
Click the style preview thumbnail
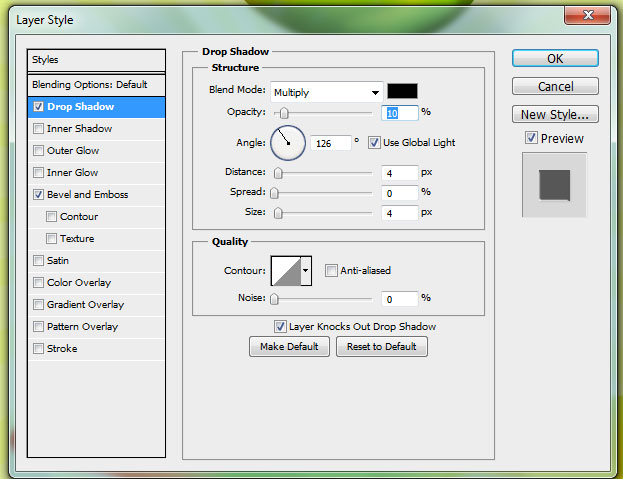tap(554, 185)
